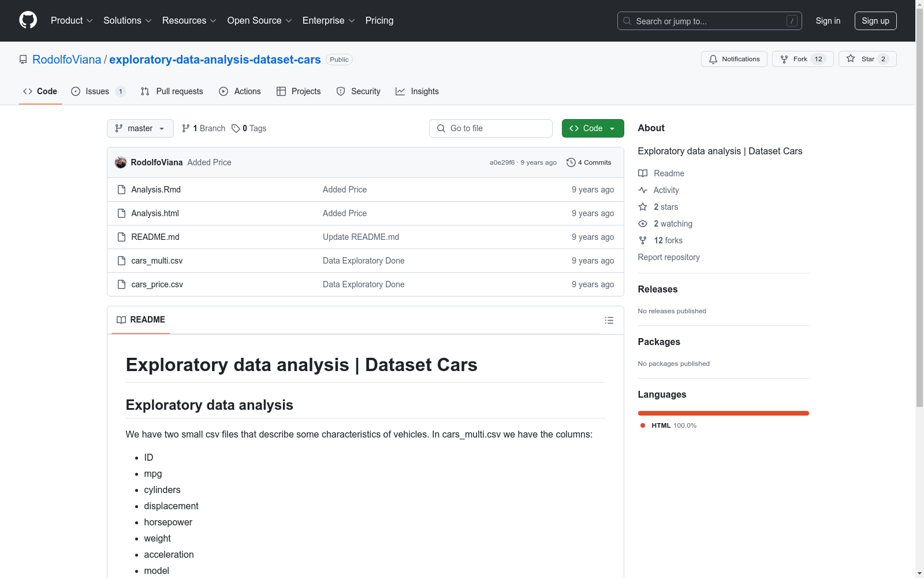This screenshot has width=924, height=578.
Task: Open Data Exploratory Done commit for cars_multi.csv
Action: point(363,261)
